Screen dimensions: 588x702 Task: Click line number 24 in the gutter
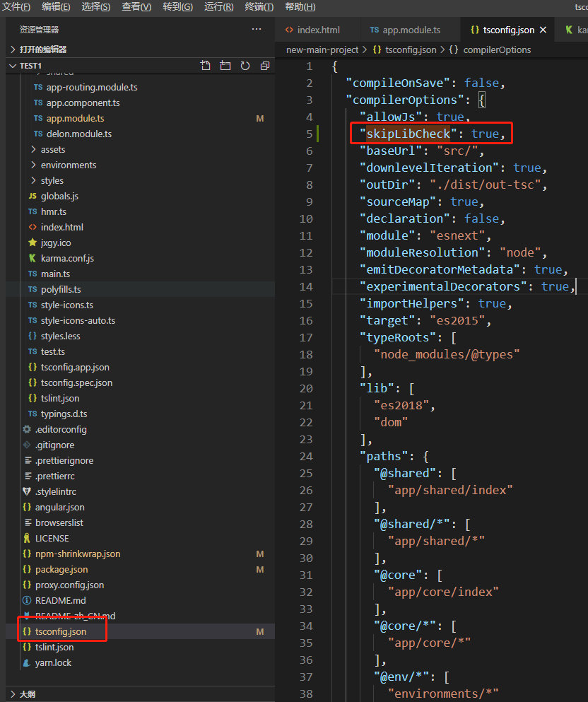coord(306,456)
